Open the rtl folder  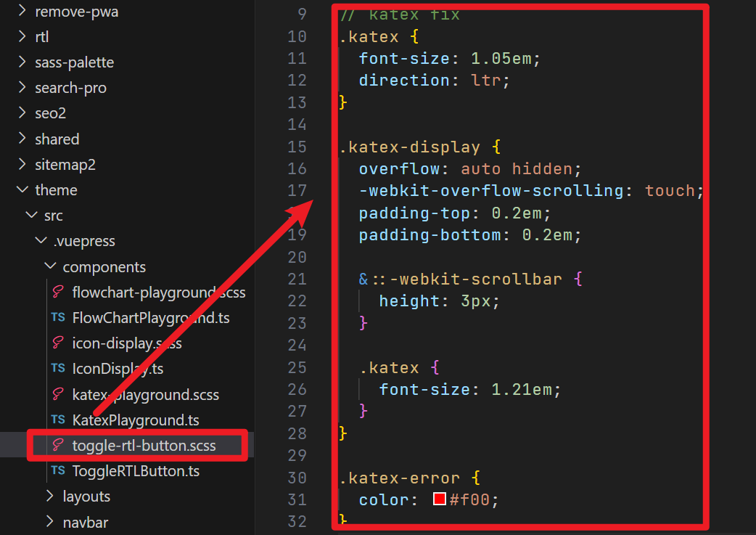click(42, 37)
